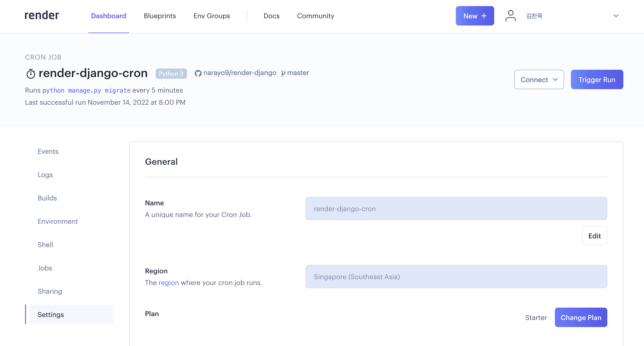
Task: Click the Name input field
Action: click(x=456, y=208)
